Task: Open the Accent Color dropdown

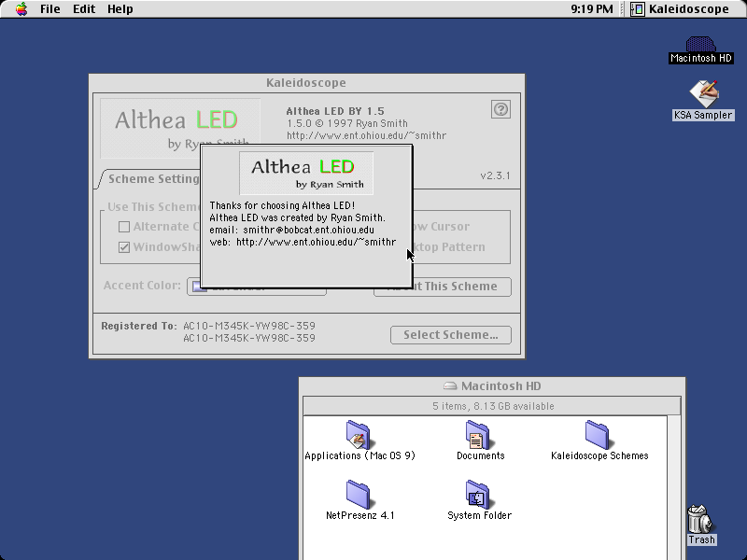Action: coord(256,287)
